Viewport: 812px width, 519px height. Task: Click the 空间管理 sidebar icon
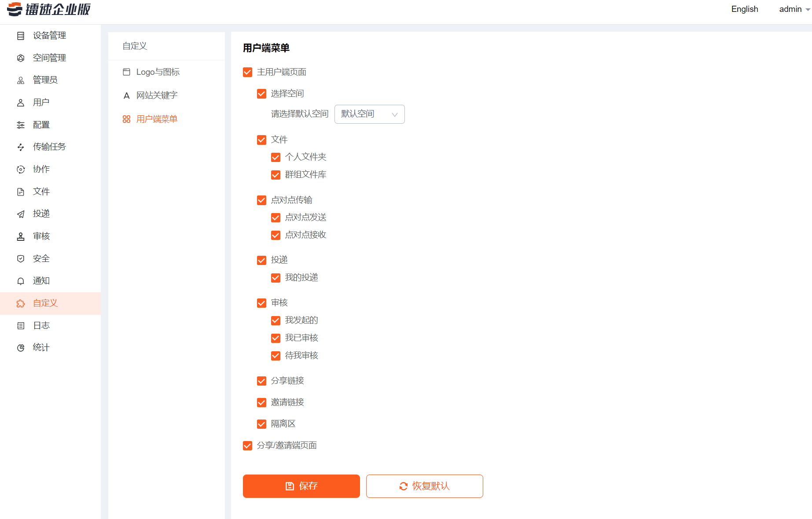[x=21, y=58]
